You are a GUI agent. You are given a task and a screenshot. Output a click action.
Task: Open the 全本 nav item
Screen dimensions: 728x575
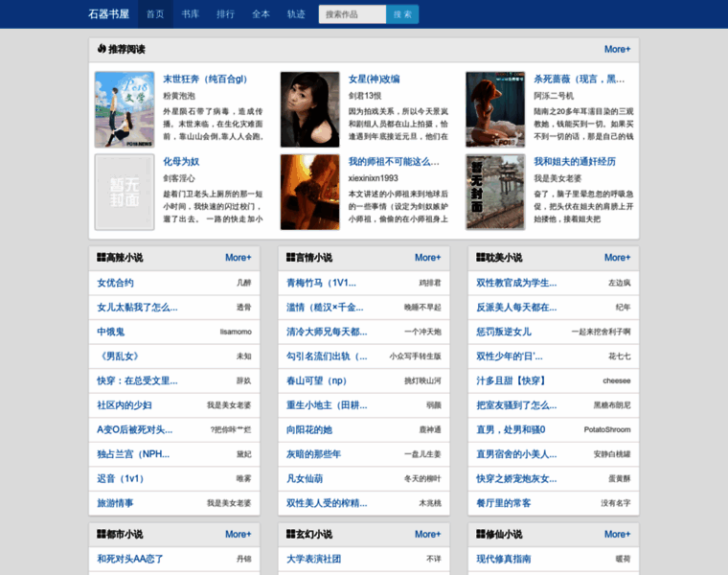pos(261,14)
